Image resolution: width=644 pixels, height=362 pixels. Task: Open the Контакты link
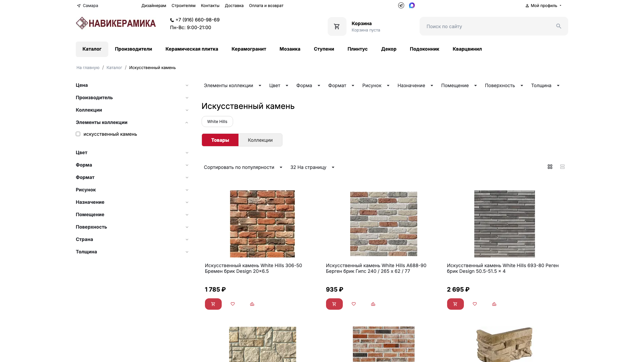point(210,6)
